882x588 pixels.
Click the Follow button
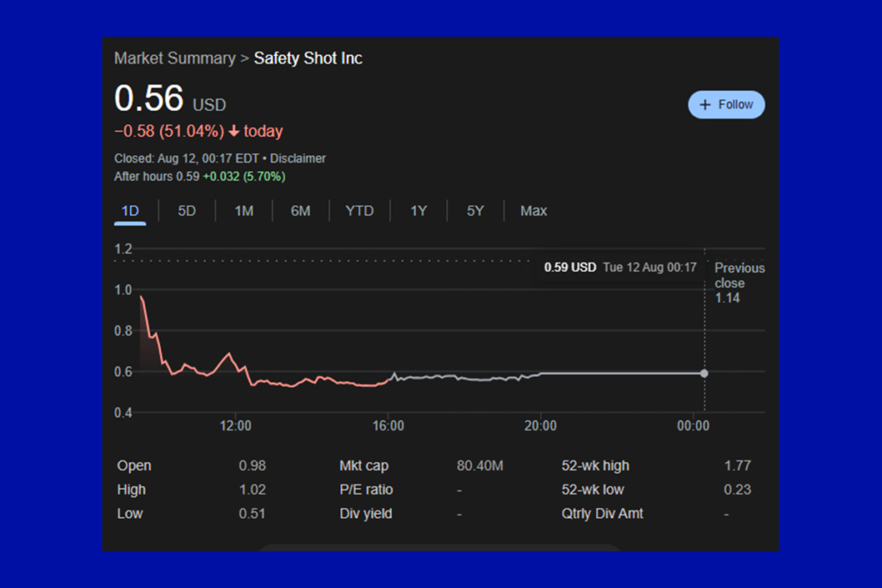click(726, 104)
